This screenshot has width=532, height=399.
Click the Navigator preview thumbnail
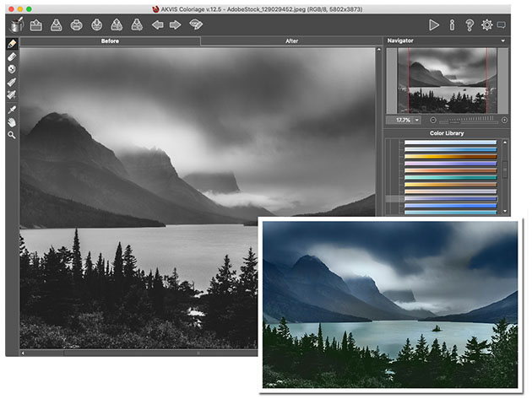coord(447,79)
